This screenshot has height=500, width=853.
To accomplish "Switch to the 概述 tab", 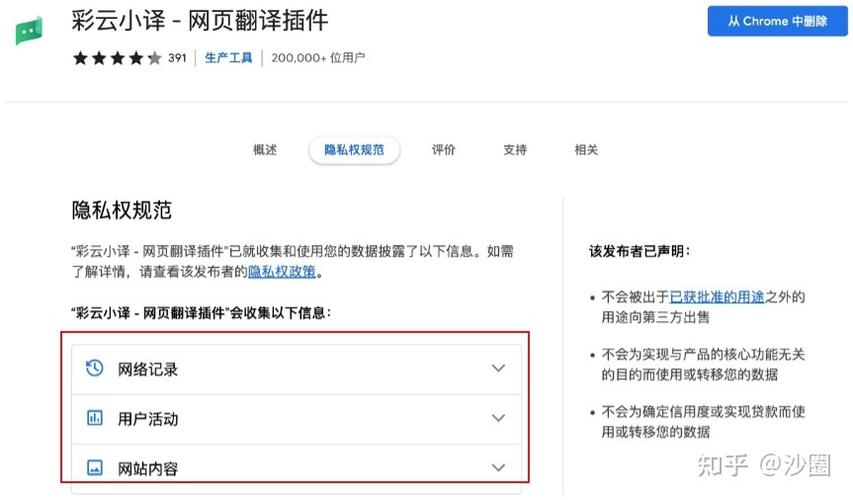I will (x=265, y=150).
